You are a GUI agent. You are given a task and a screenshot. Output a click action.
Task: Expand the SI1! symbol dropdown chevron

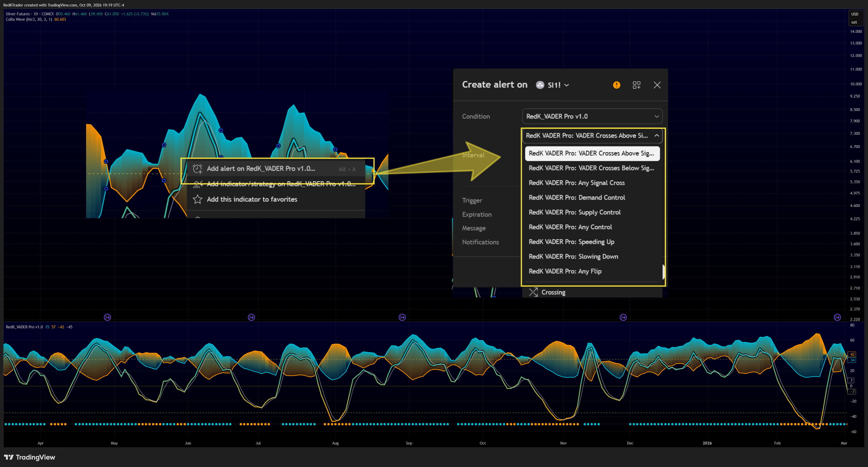click(x=567, y=85)
